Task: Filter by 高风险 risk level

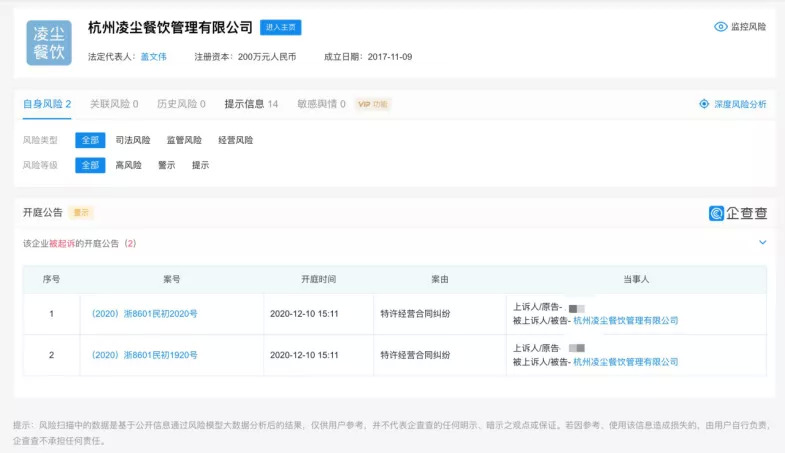Action: [x=128, y=165]
